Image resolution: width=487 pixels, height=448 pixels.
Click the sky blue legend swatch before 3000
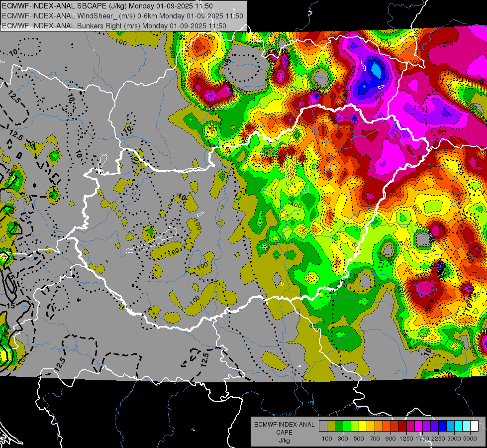point(451,426)
